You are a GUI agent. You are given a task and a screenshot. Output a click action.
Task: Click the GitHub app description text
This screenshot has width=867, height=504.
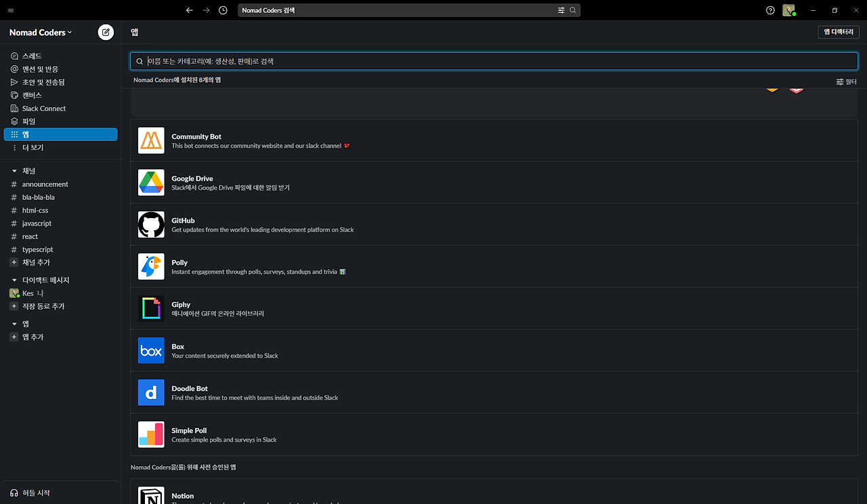coord(263,230)
